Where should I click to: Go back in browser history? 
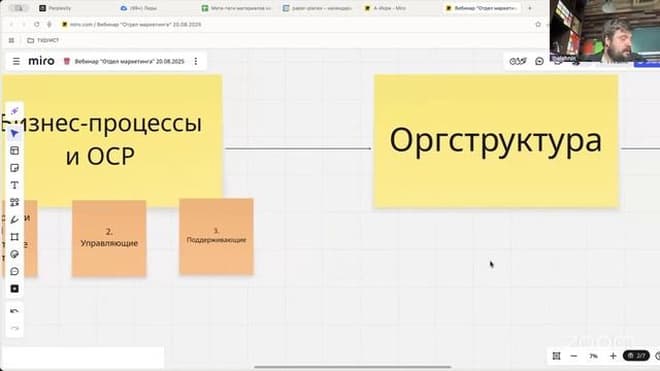tap(11, 24)
